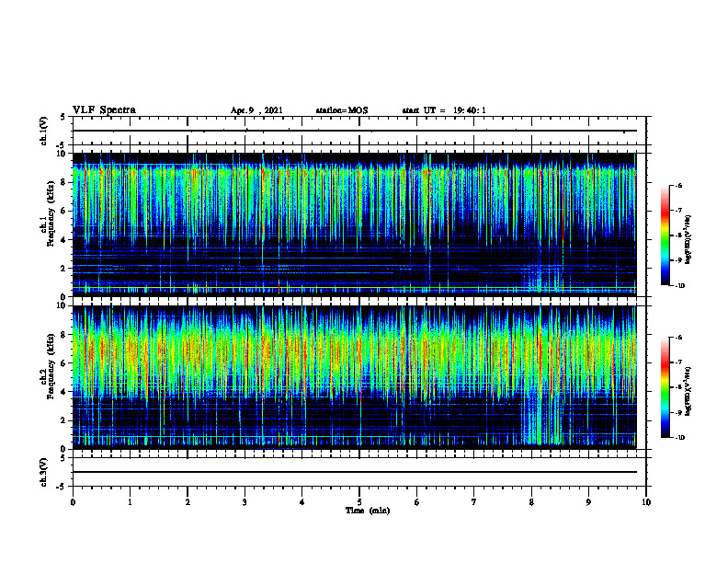This screenshot has height=563, width=728.
Task: Click the ch.1 voltage waveform trace
Action: point(354,131)
